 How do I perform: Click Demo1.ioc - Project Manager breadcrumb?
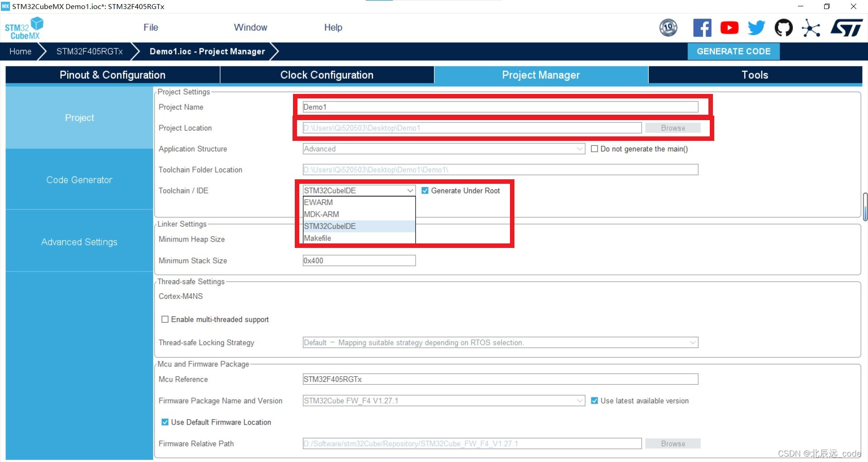tap(207, 51)
